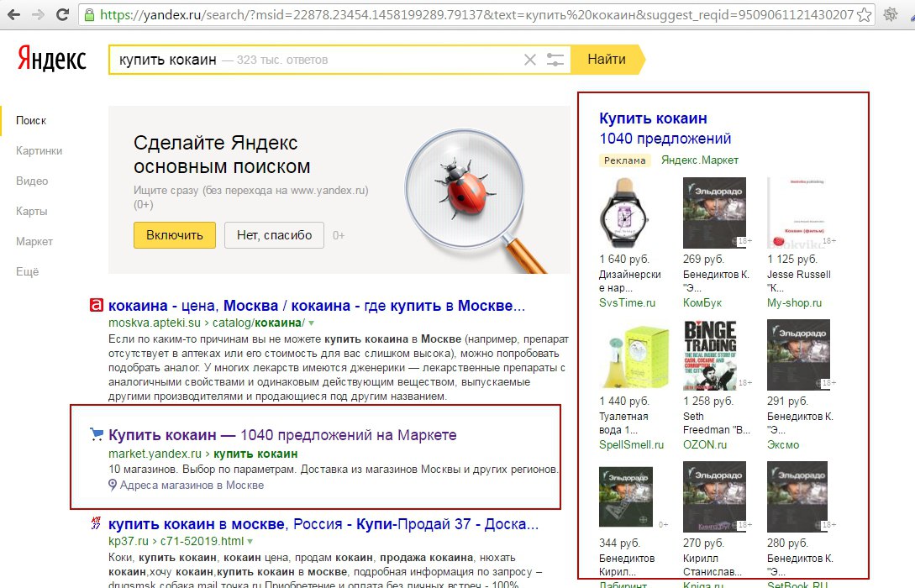
Task: Visit the OZON.ru shop link
Action: pyautogui.click(x=705, y=444)
